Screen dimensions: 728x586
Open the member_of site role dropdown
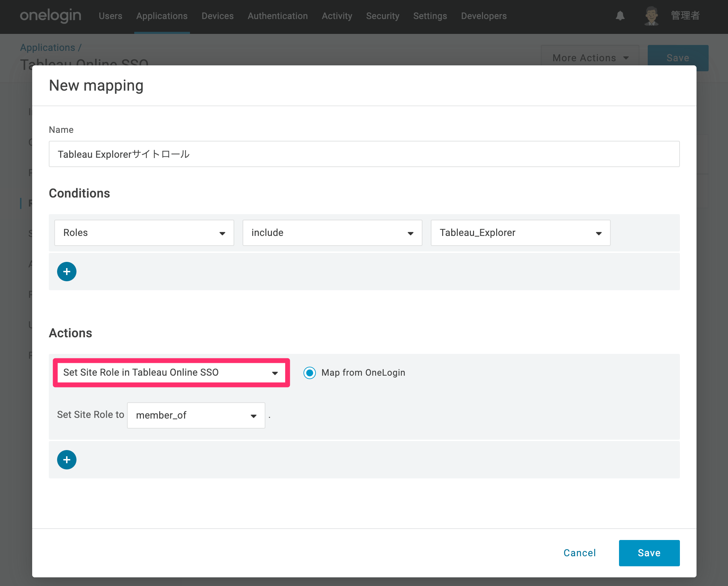tap(196, 415)
